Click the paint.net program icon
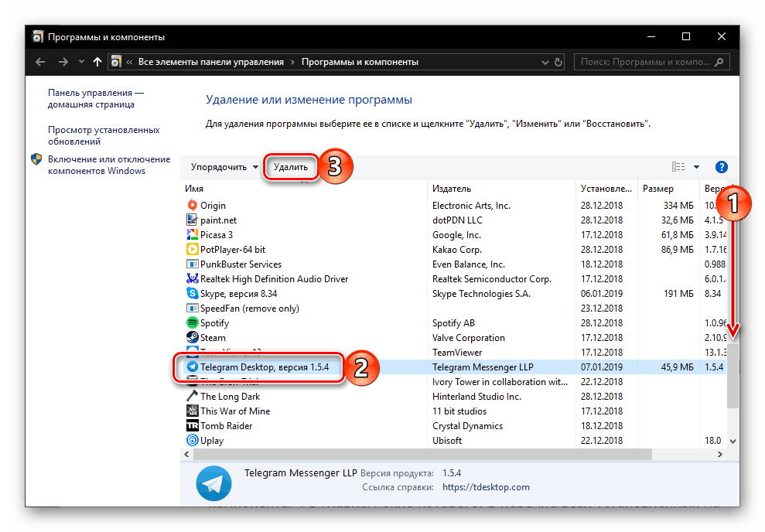This screenshot has width=765, height=532. tap(191, 220)
